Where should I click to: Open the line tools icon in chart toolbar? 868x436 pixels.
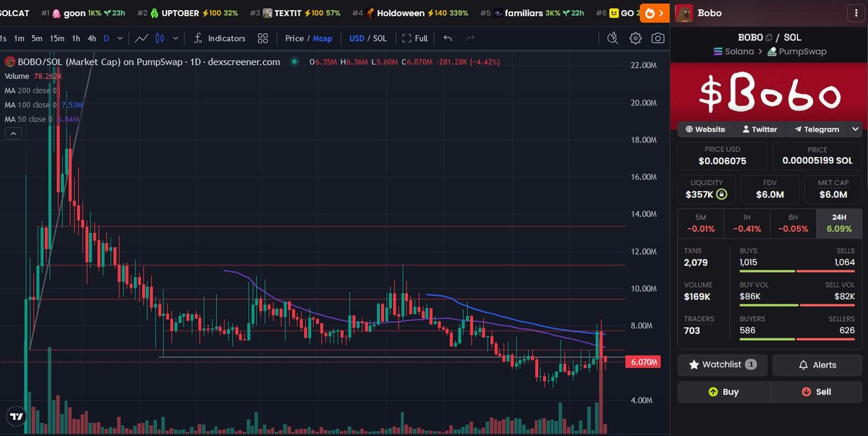(x=142, y=38)
